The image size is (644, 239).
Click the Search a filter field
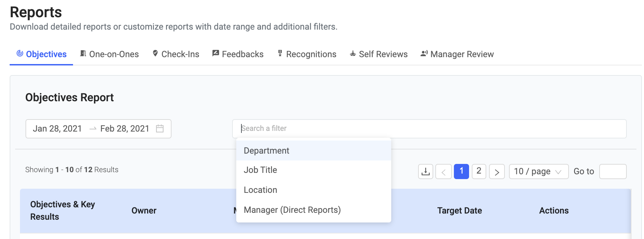[429, 128]
